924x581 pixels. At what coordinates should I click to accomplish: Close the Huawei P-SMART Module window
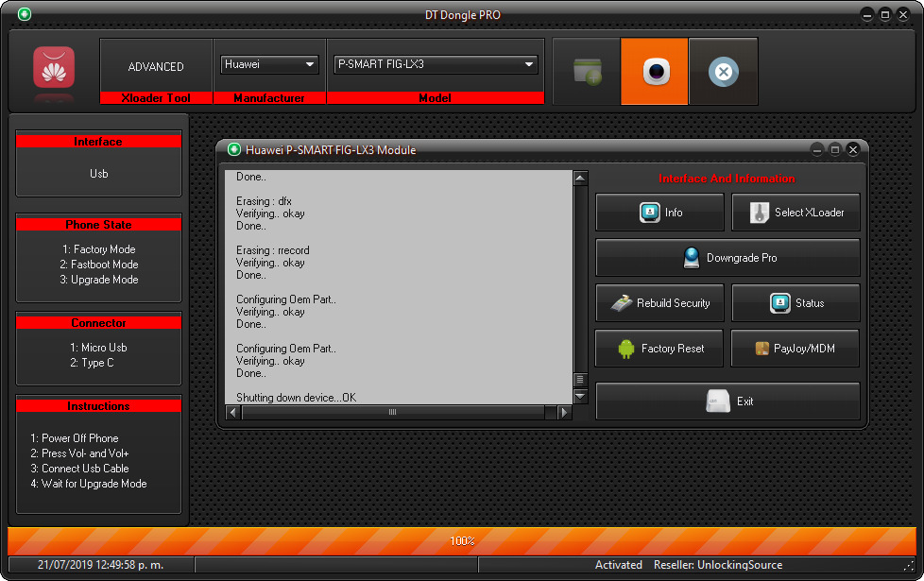pos(853,149)
